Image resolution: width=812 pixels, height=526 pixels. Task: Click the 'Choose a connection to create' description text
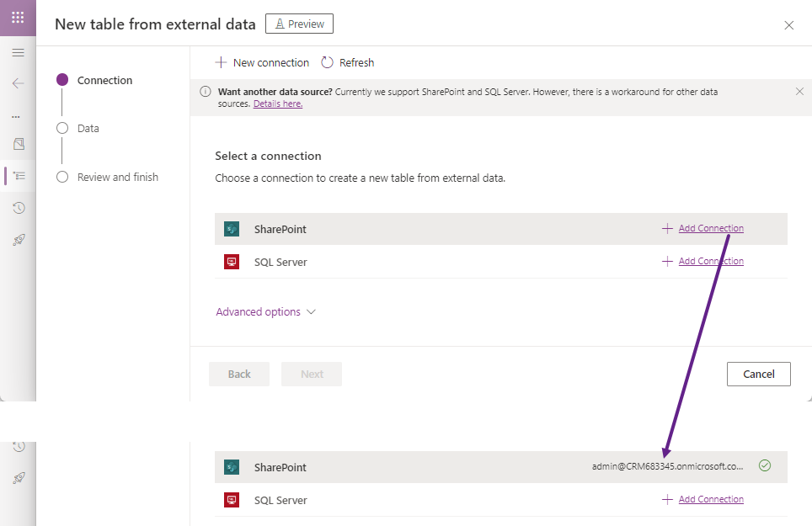[360, 178]
